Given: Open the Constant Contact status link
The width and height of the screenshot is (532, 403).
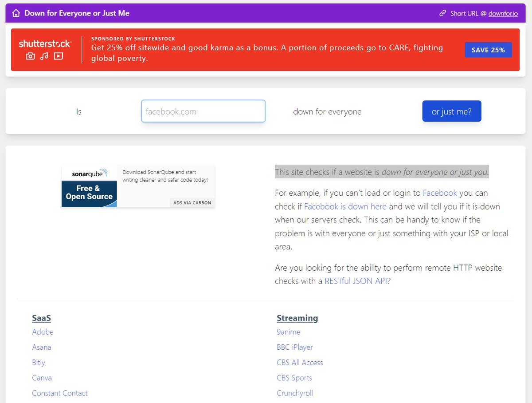Looking at the screenshot, I should click(x=60, y=393).
